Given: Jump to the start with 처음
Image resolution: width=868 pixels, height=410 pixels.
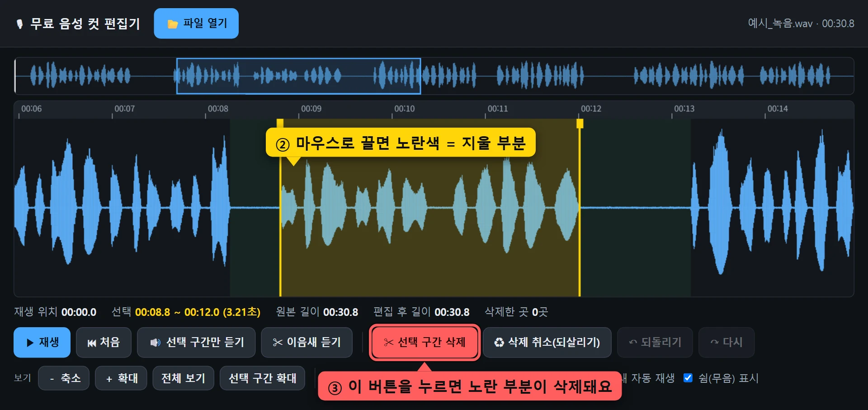Looking at the screenshot, I should [x=104, y=342].
